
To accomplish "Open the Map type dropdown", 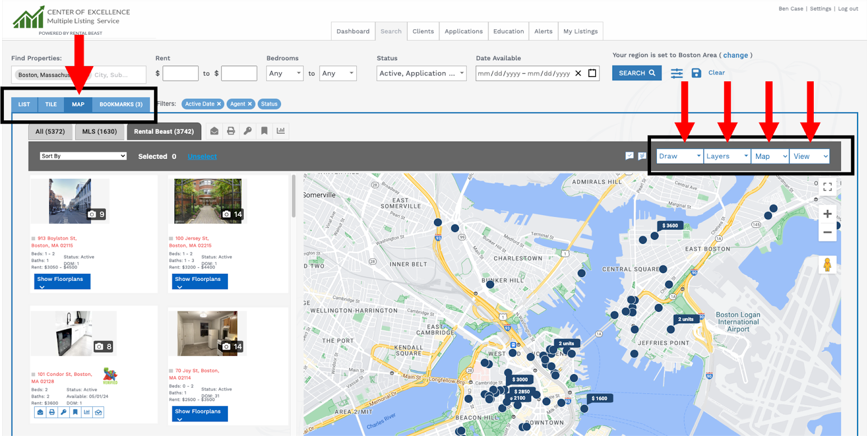I will pyautogui.click(x=770, y=156).
